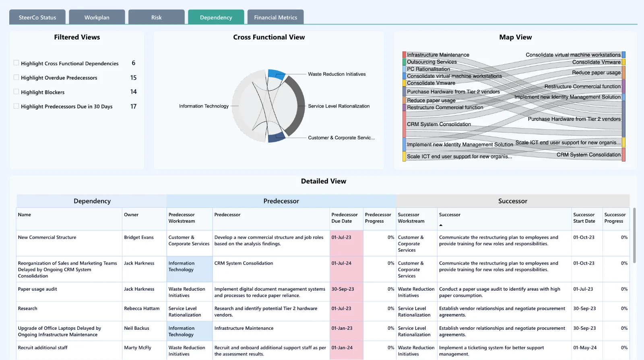Click the Information Technology chart label
The height and width of the screenshot is (360, 644).
coord(204,106)
